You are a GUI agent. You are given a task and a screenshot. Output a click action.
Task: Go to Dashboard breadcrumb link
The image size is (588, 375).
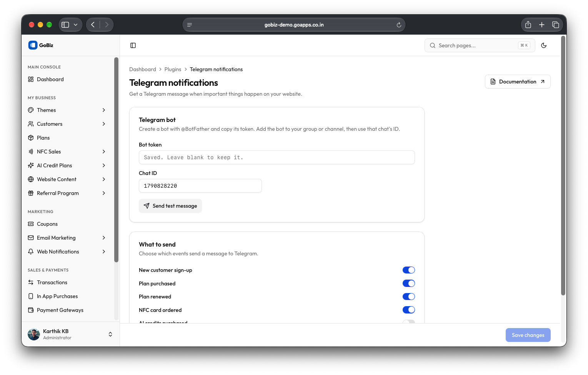click(143, 69)
